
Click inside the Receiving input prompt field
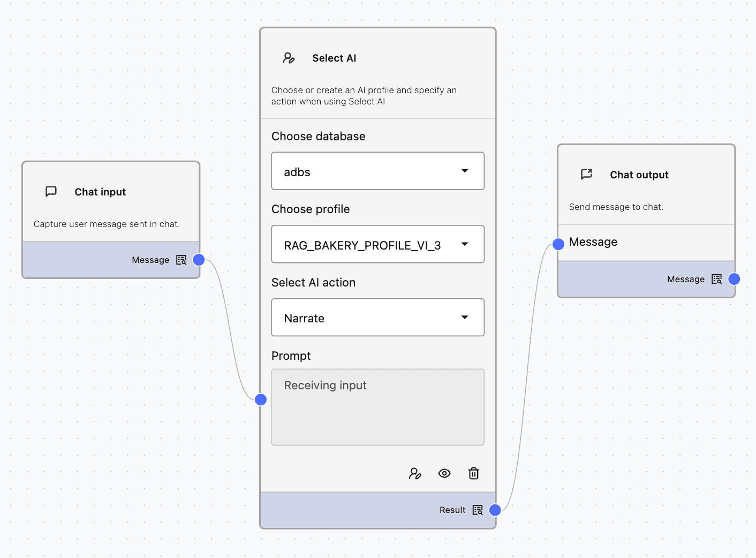377,407
